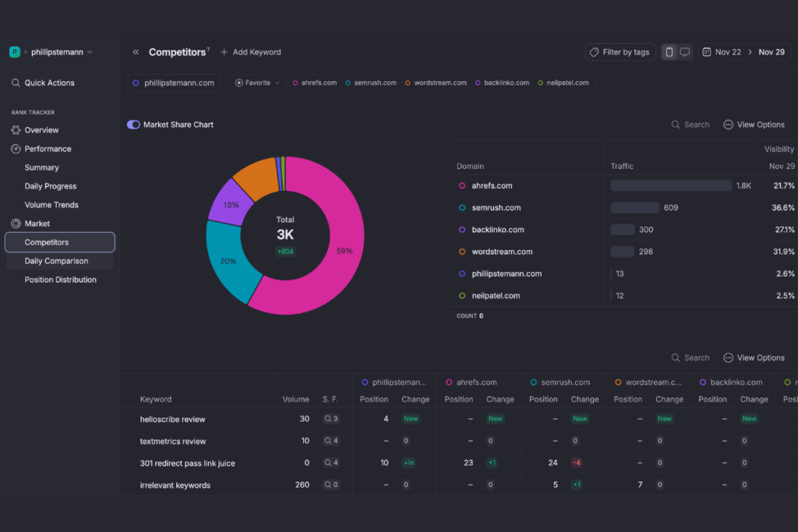The width and height of the screenshot is (798, 532).
Task: Open the Nov 22 start date picker
Action: point(728,52)
